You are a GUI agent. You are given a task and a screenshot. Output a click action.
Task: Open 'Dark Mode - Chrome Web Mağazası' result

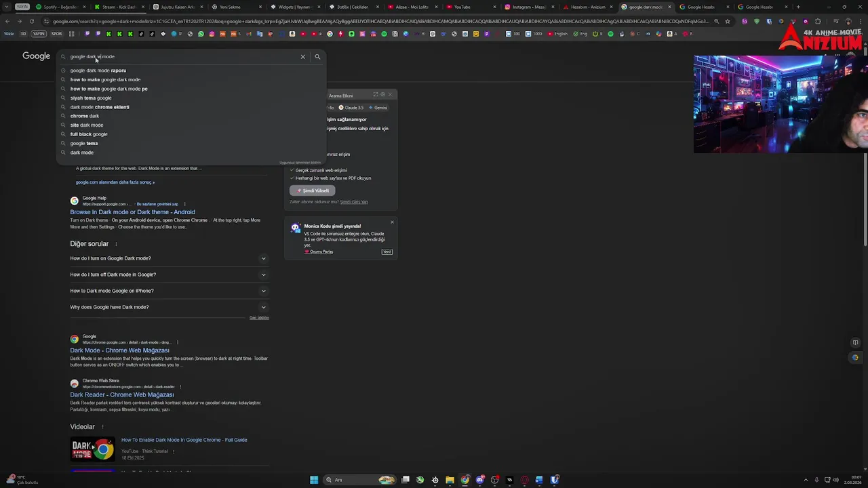coord(119,350)
